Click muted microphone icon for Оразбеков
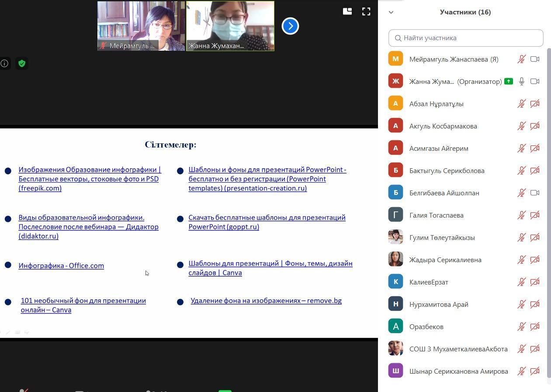This screenshot has width=551, height=392. [521, 326]
